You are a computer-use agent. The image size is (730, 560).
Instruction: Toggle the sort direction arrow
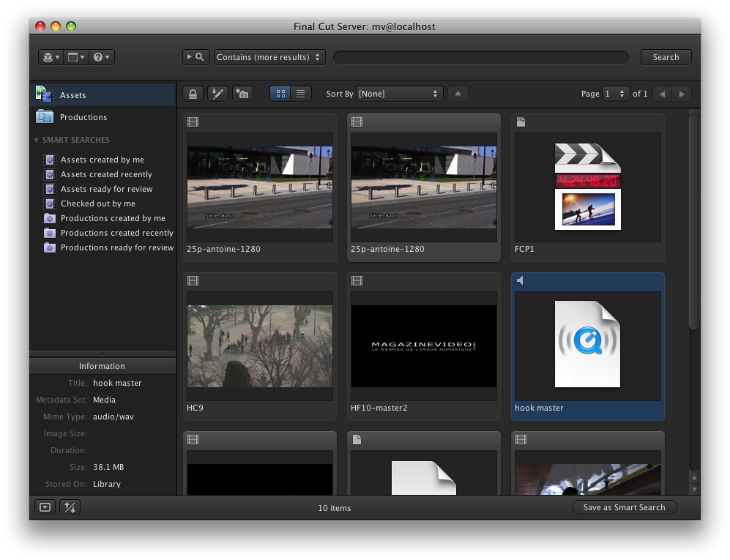point(458,94)
